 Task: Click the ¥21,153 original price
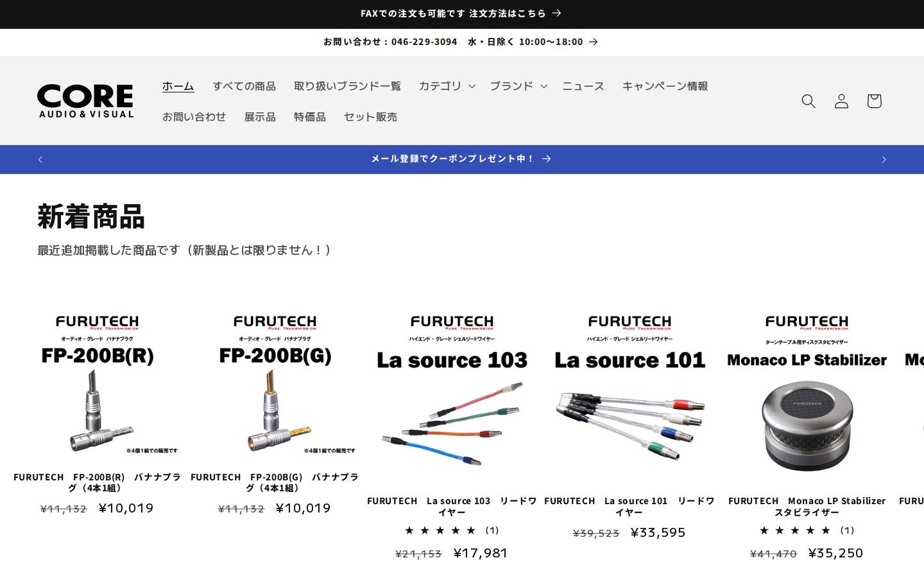tap(418, 554)
